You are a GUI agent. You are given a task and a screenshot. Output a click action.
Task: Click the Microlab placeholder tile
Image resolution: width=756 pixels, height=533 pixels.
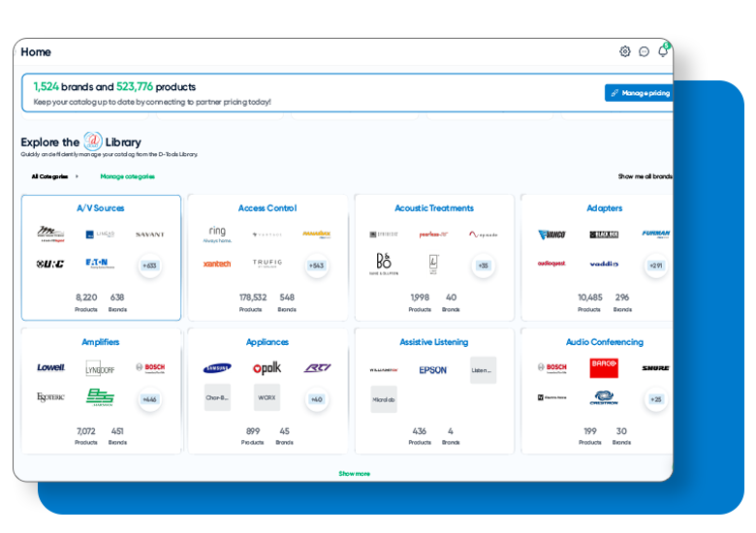tap(384, 399)
